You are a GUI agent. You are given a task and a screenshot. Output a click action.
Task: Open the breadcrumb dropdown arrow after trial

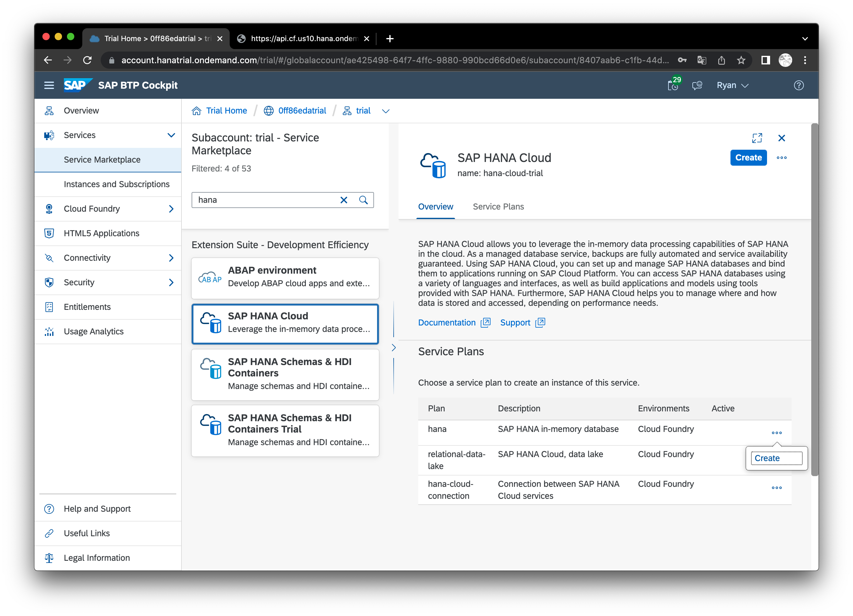click(x=385, y=111)
